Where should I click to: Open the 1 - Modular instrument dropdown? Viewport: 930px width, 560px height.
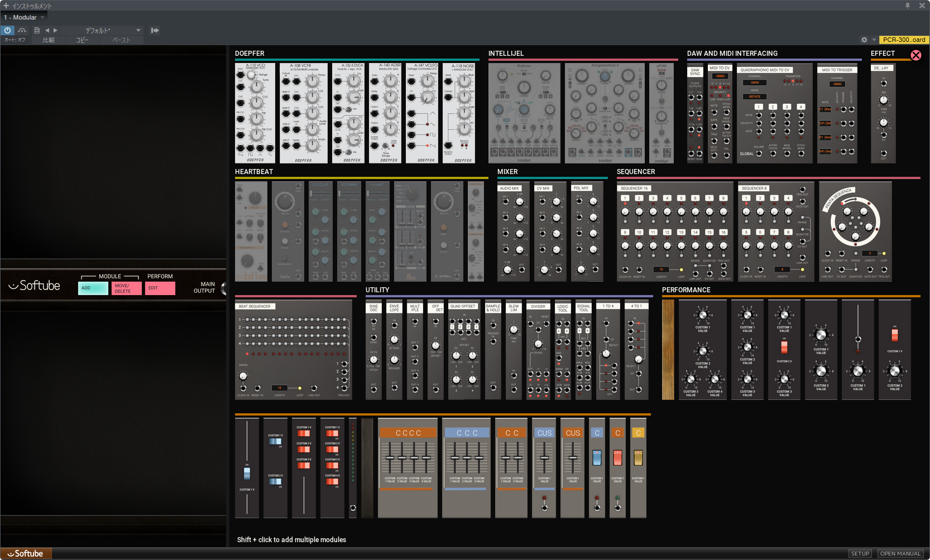point(25,17)
